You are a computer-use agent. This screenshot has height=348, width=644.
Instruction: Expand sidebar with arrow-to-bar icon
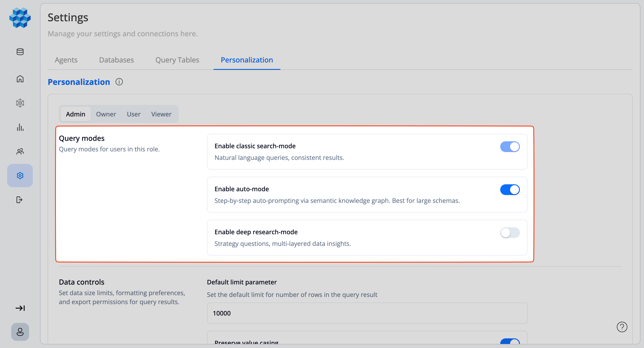click(20, 308)
